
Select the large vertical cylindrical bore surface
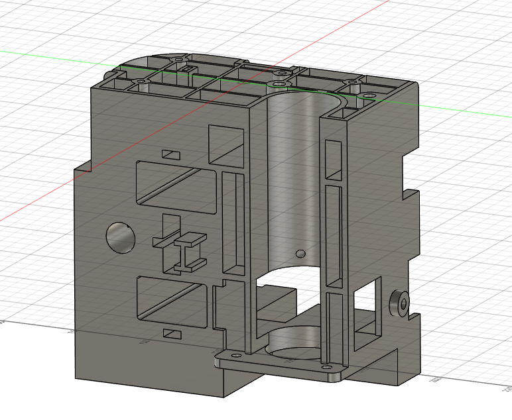pyautogui.click(x=293, y=180)
